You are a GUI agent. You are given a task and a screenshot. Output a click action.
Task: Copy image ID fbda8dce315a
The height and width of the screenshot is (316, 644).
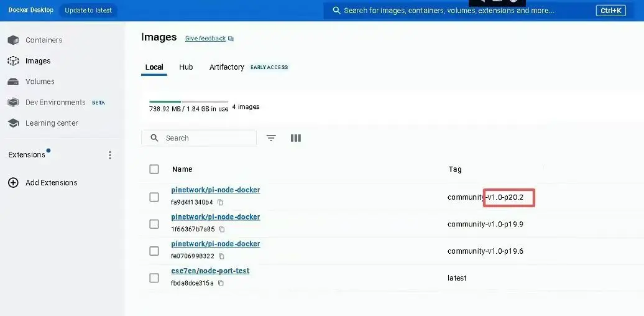(221, 283)
